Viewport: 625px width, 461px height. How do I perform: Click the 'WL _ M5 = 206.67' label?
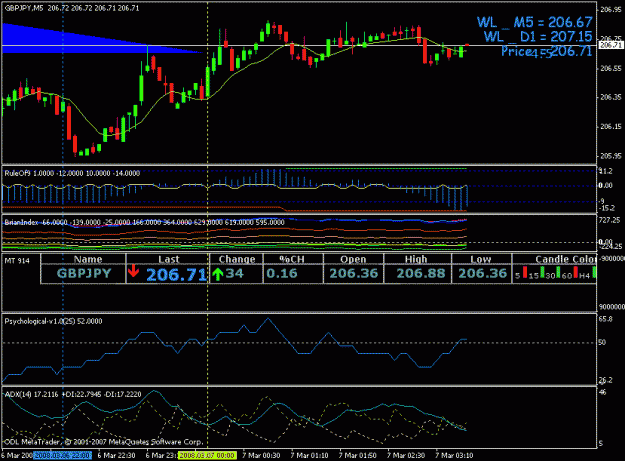click(535, 22)
